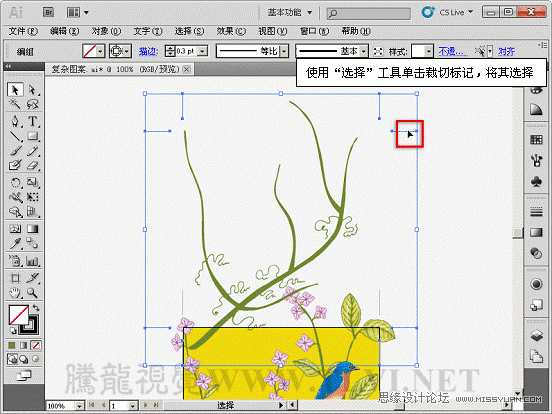Choose the Rectangle tool
This screenshot has width=552, height=414.
(32, 136)
